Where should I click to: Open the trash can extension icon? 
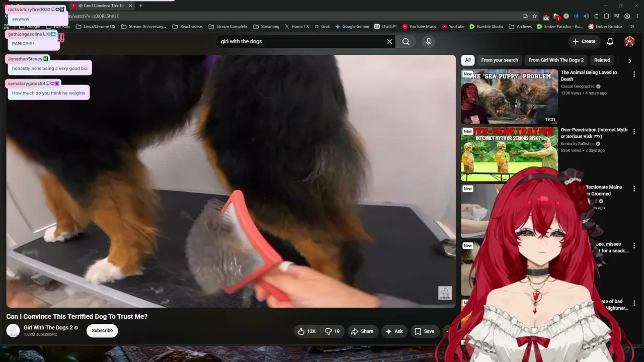point(596,16)
